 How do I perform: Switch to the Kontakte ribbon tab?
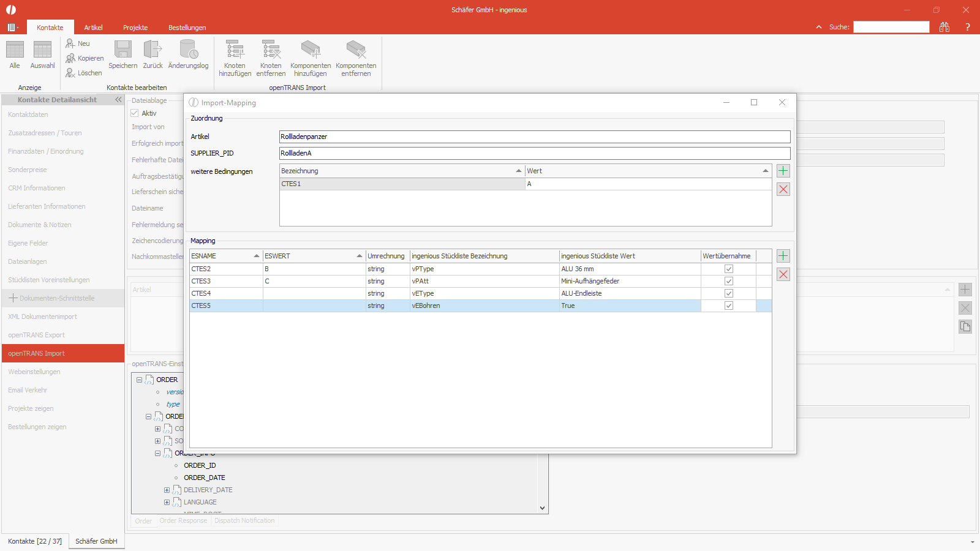[x=50, y=28]
